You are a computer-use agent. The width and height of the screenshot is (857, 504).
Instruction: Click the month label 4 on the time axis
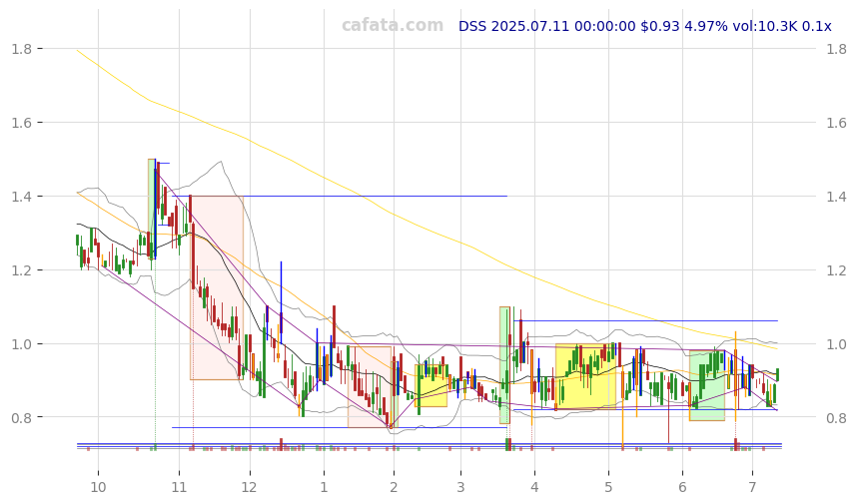534,487
